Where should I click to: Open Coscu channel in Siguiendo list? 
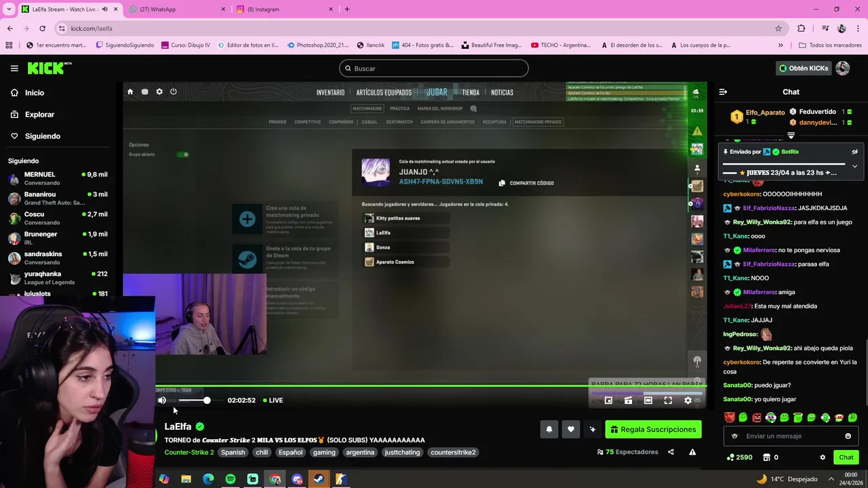(x=58, y=218)
